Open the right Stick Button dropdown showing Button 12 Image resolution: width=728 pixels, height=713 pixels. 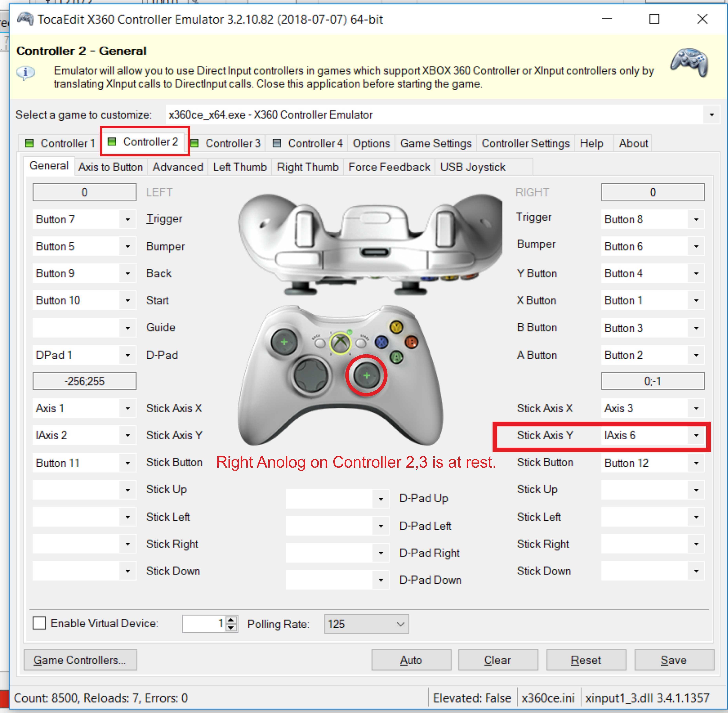click(x=696, y=463)
